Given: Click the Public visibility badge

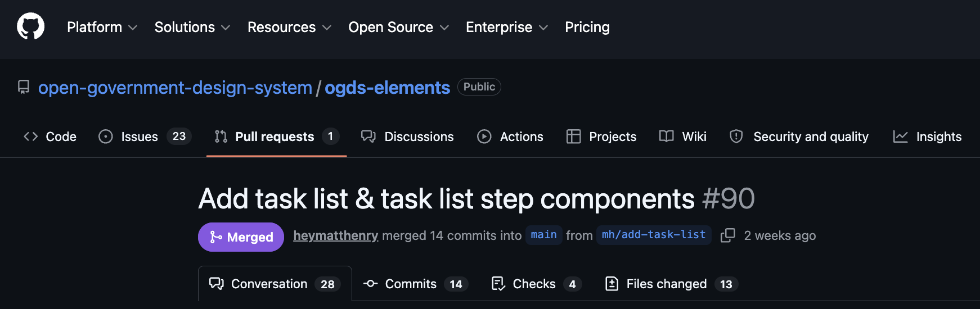Looking at the screenshot, I should click(479, 87).
